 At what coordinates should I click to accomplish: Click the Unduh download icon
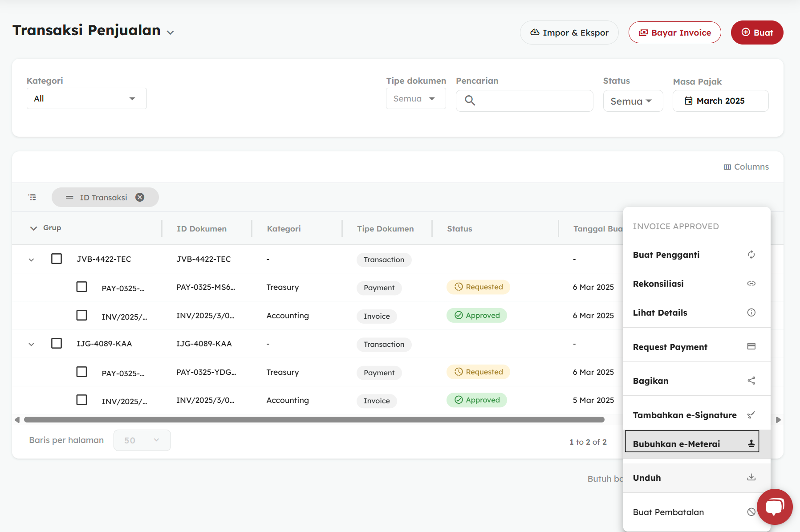751,477
